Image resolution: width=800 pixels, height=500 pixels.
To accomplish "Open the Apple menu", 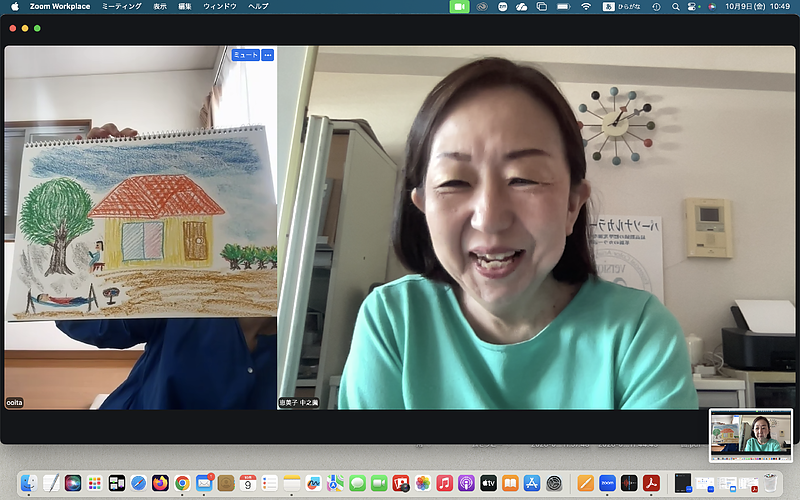I will tap(15, 7).
